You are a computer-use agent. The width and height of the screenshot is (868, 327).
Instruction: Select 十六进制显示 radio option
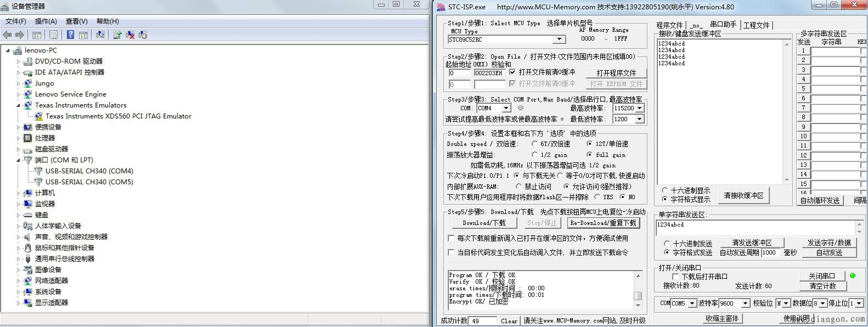tap(665, 190)
